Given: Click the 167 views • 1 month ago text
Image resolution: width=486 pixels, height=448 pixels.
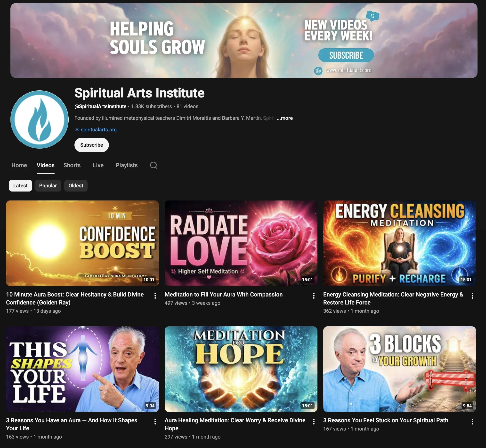Looking at the screenshot, I should click(x=351, y=429).
